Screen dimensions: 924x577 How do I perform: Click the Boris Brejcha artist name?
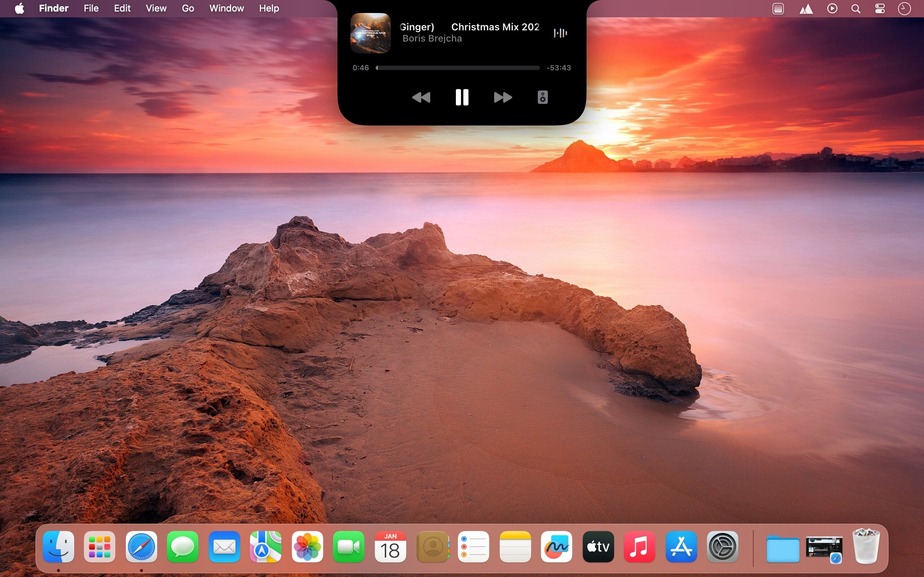(x=432, y=39)
